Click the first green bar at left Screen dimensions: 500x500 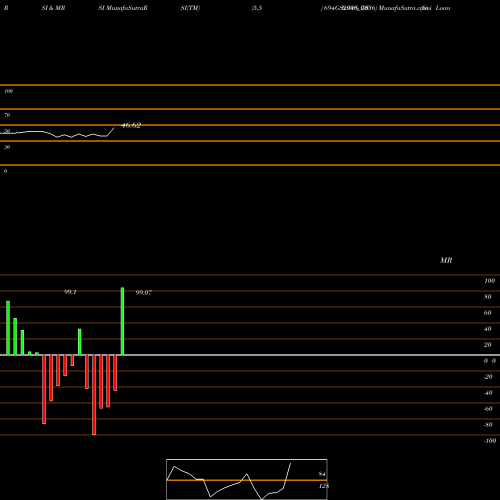click(x=8, y=328)
